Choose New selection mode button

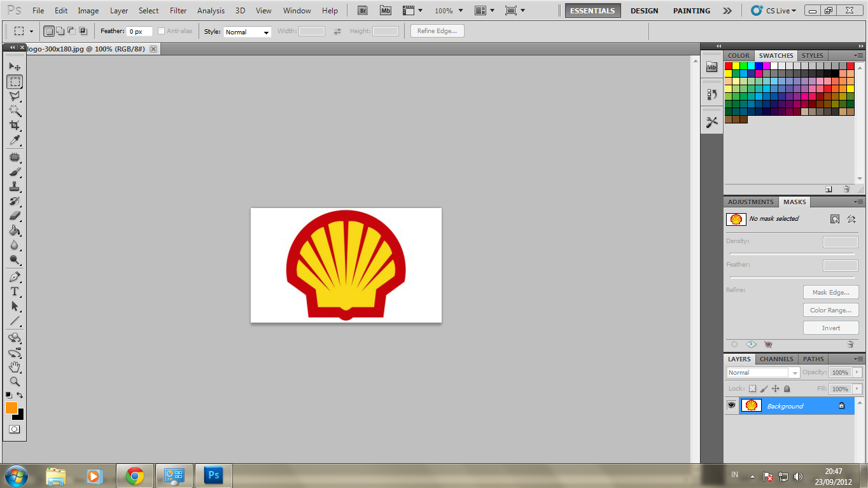(49, 31)
